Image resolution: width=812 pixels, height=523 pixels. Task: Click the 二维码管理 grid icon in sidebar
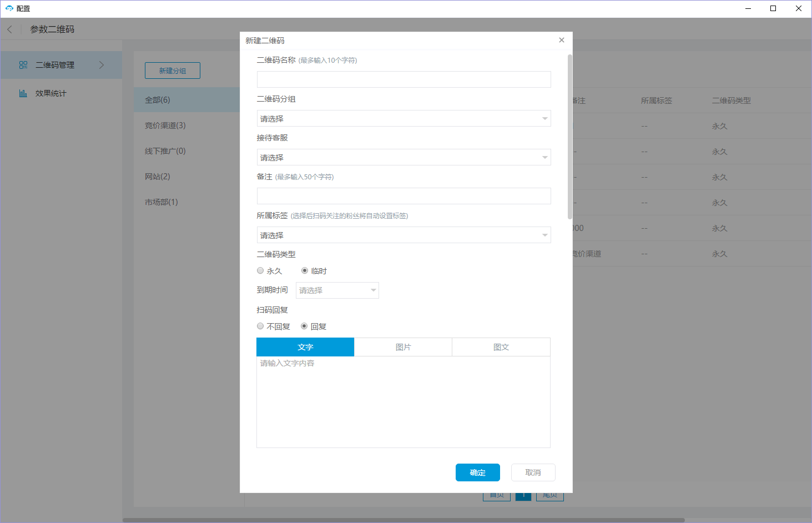(x=23, y=65)
